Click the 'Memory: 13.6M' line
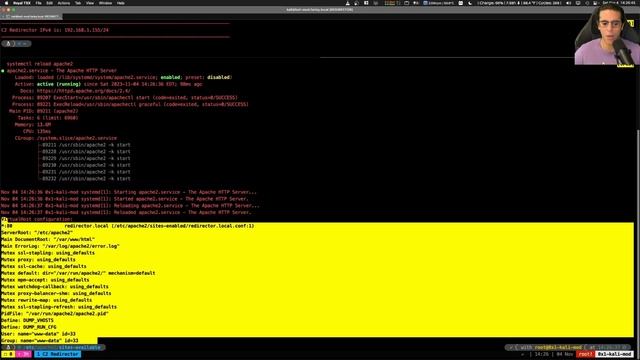 point(33,124)
